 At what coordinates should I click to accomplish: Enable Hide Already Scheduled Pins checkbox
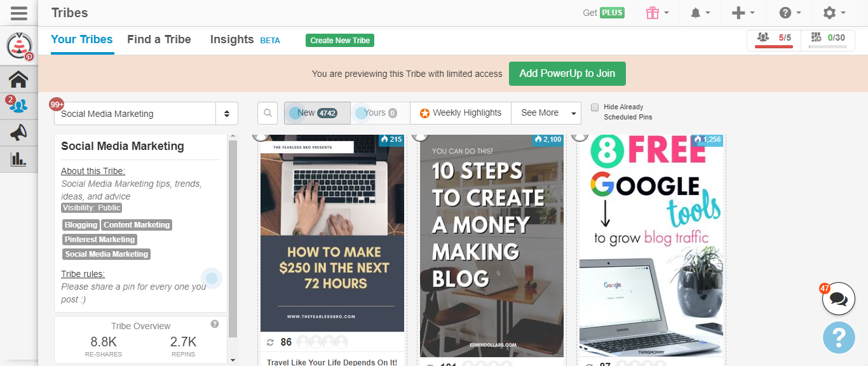point(595,107)
